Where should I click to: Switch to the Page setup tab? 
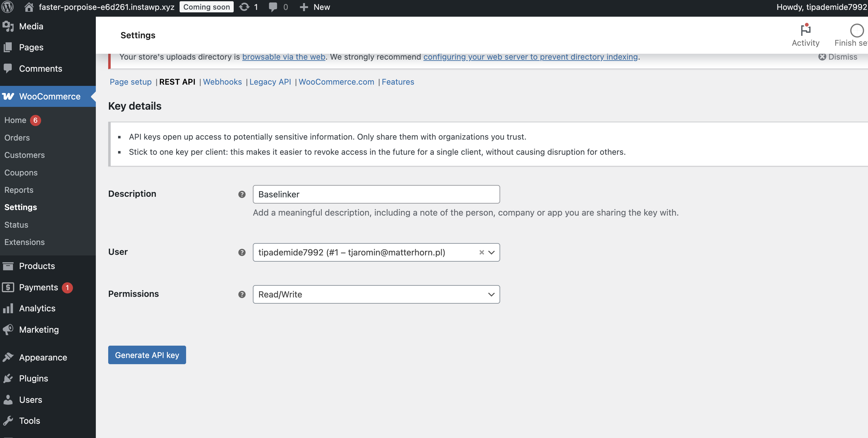[x=131, y=82]
